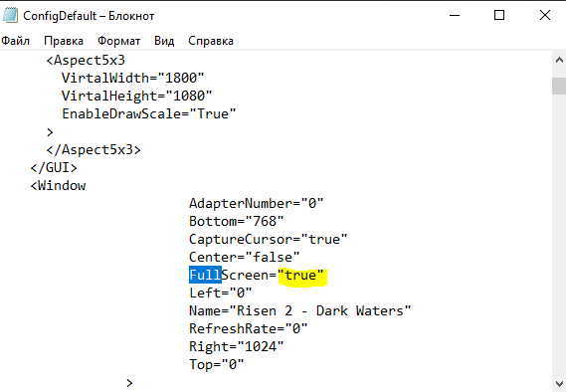Open the Правка menu
This screenshot has width=566, height=392.
[x=64, y=41]
